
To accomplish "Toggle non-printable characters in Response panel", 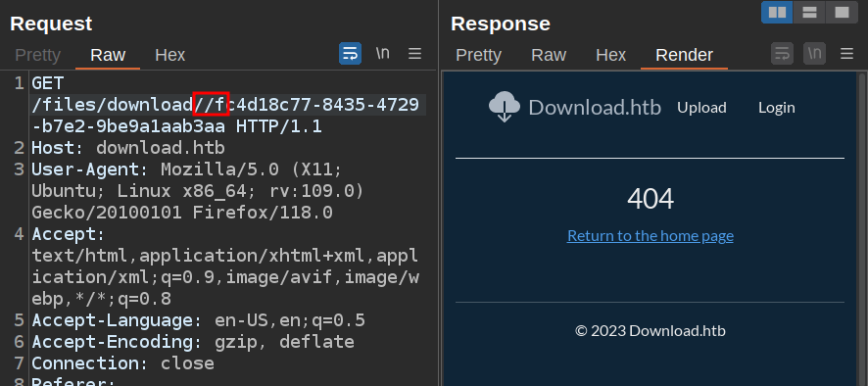I will coord(814,54).
